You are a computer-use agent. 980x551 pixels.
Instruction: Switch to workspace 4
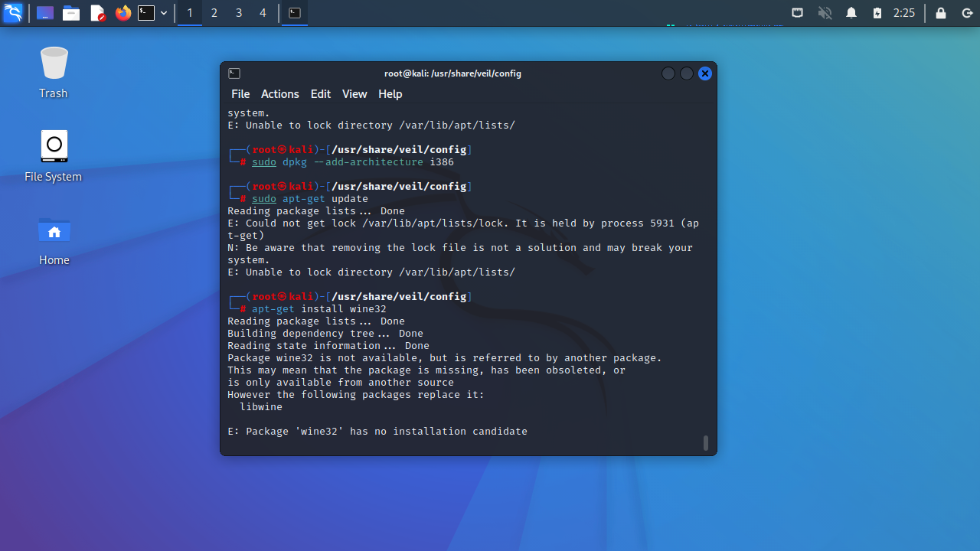(x=263, y=13)
